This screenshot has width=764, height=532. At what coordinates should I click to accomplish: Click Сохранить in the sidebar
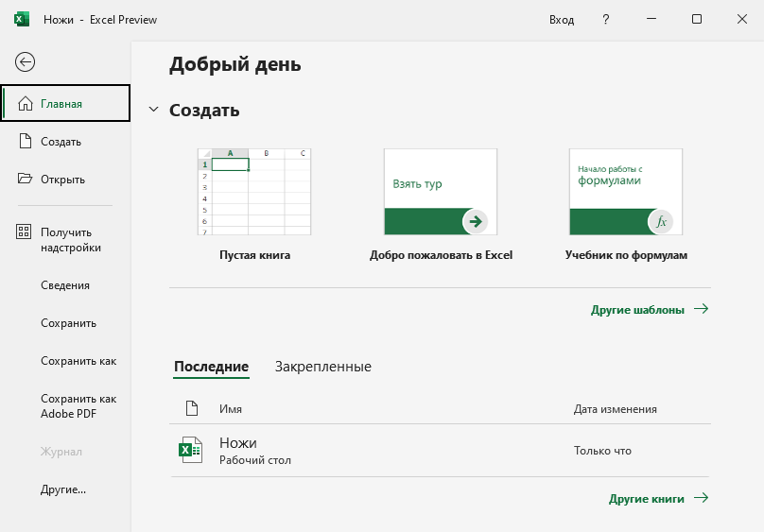[66, 323]
